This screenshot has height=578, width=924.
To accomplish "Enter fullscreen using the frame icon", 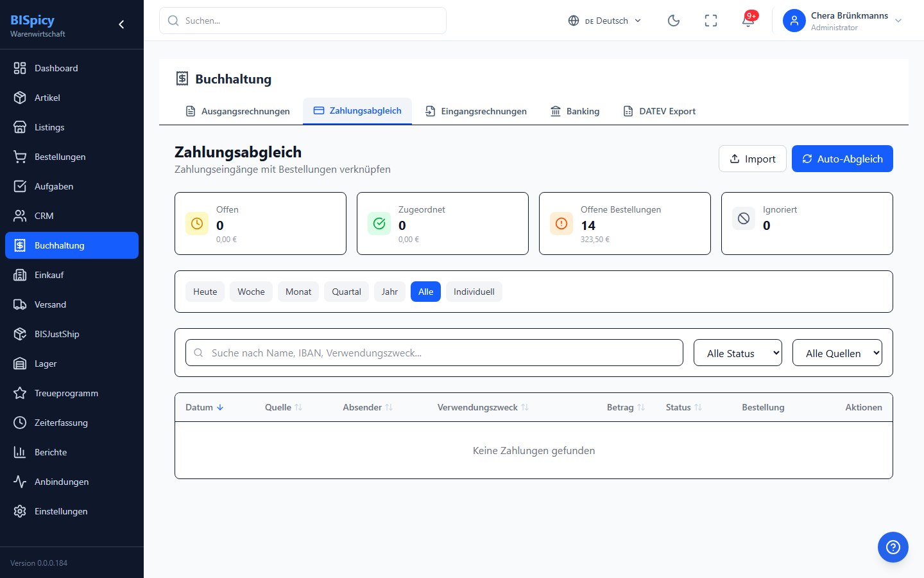I will (711, 21).
